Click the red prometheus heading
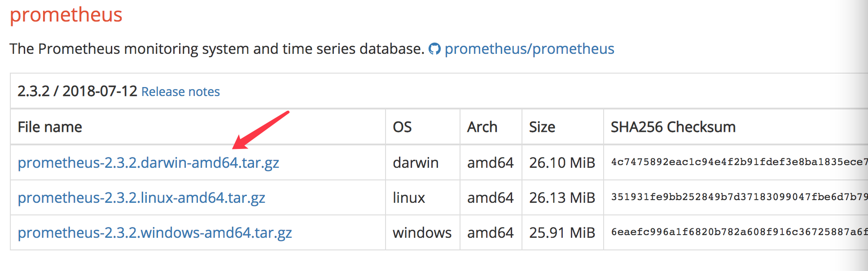This screenshot has width=868, height=271. pos(66,15)
